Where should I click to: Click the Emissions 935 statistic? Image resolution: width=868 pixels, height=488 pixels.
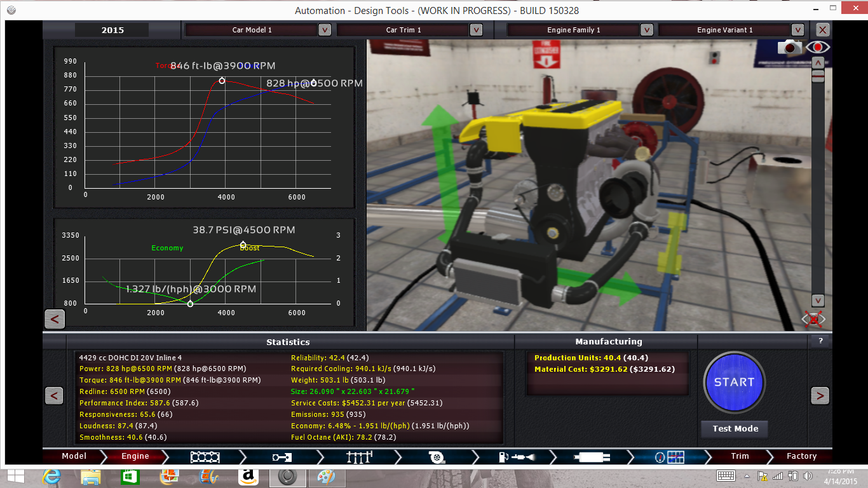tap(327, 414)
